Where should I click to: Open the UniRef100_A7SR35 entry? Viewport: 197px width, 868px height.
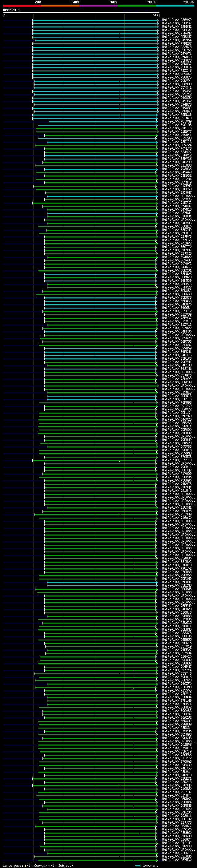pos(177,731)
